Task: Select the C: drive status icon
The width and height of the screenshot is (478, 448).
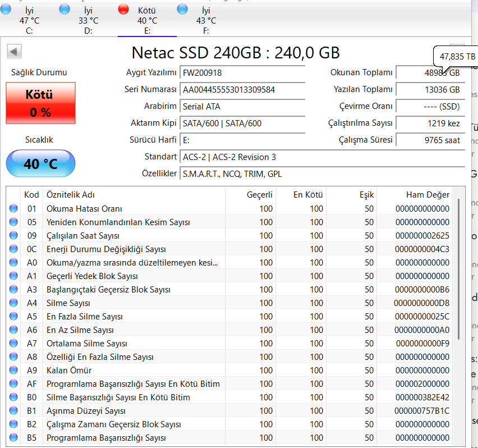Action: pos(6,9)
